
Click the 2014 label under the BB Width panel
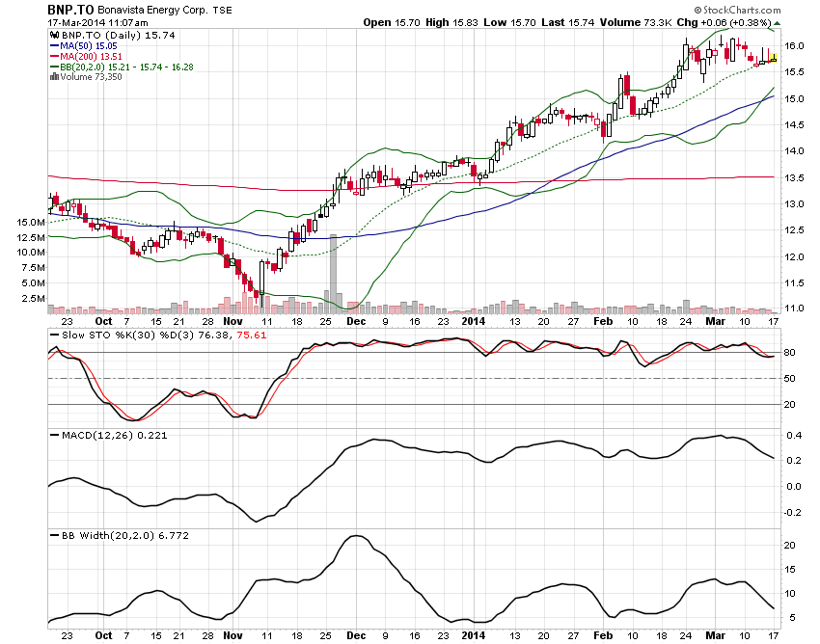[474, 635]
